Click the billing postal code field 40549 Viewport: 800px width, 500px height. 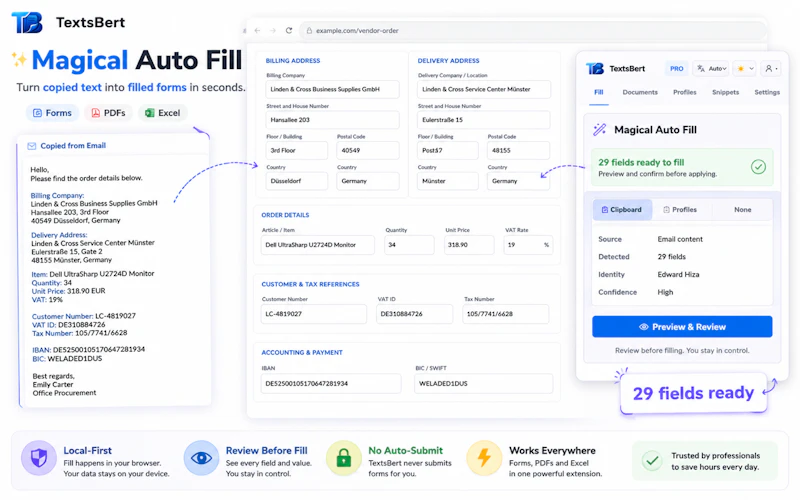tap(368, 151)
